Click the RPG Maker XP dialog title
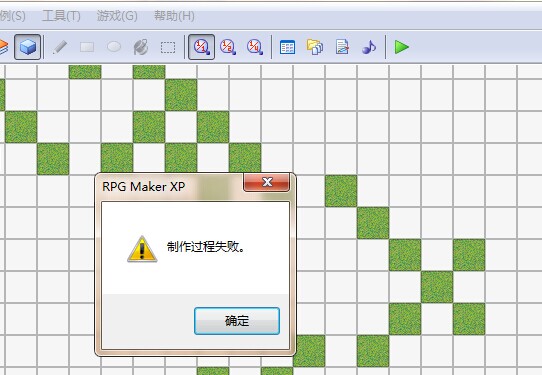The width and height of the screenshot is (542, 375). [144, 187]
